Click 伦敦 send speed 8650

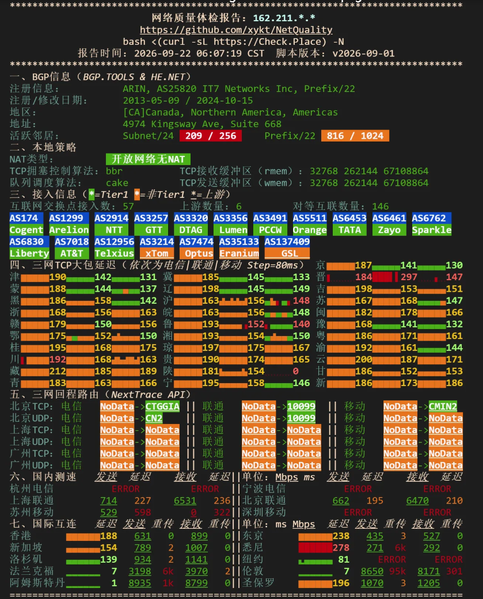coord(372,571)
